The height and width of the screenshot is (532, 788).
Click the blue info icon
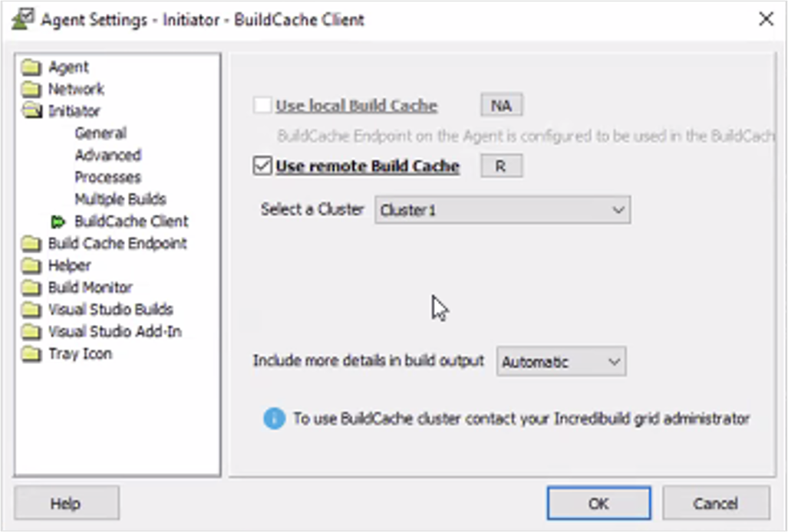(274, 419)
